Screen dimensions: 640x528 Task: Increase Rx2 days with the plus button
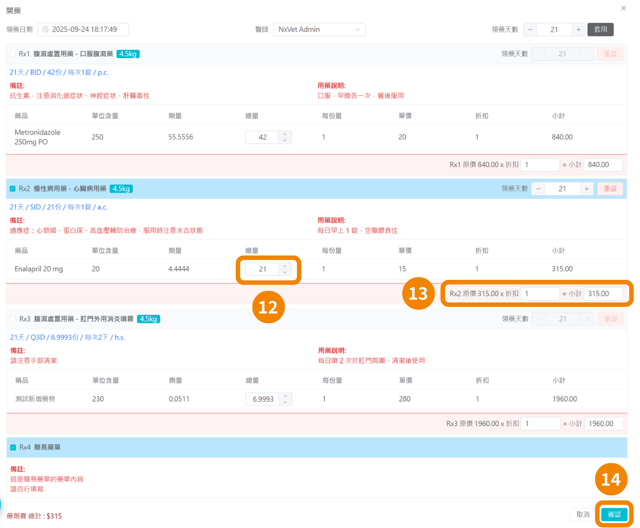coord(587,189)
